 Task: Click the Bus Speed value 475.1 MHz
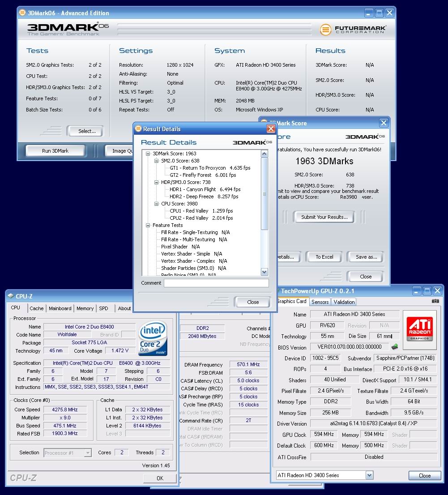(x=65, y=426)
